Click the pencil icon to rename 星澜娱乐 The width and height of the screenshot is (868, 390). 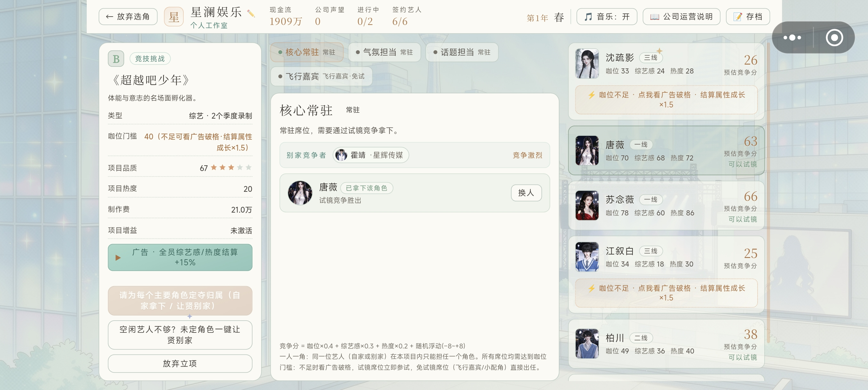pos(251,13)
